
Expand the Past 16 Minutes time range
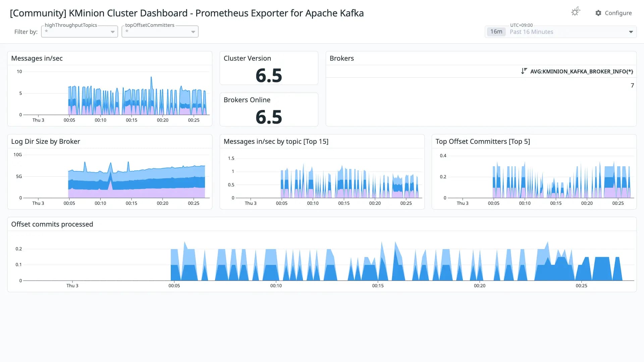coord(561,32)
